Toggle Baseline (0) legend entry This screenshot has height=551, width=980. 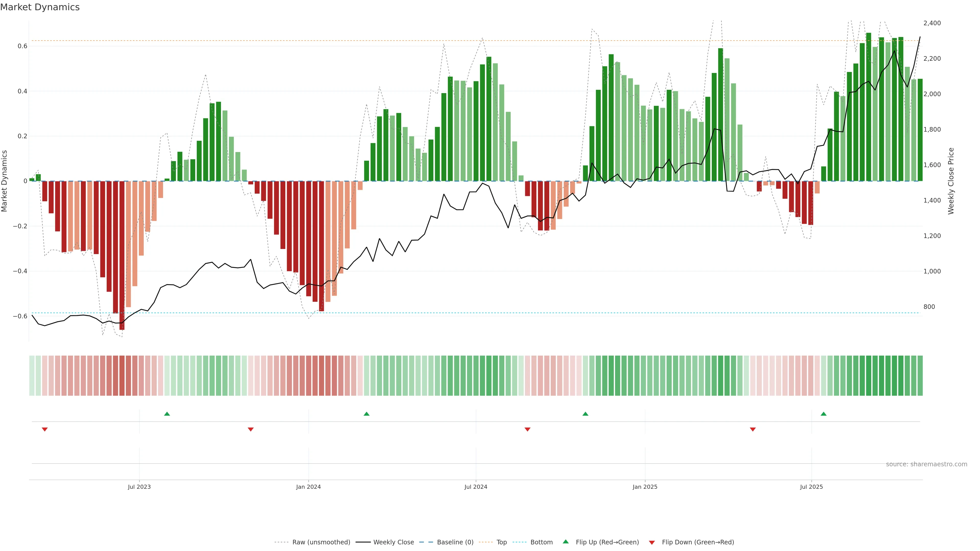pyautogui.click(x=455, y=542)
